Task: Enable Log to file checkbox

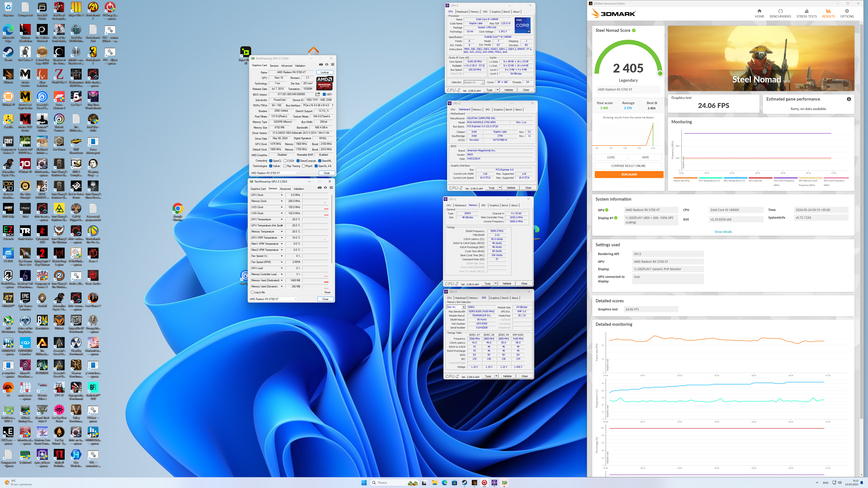Action: click(x=252, y=292)
